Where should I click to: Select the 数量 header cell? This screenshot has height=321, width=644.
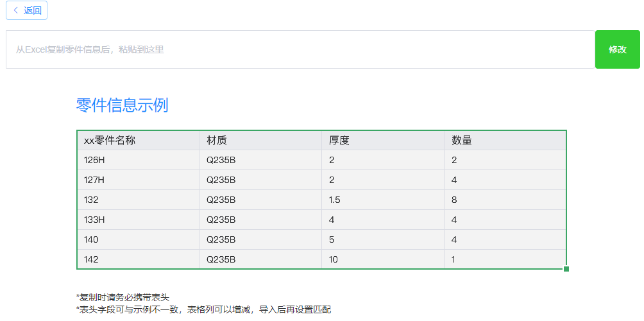coord(505,141)
